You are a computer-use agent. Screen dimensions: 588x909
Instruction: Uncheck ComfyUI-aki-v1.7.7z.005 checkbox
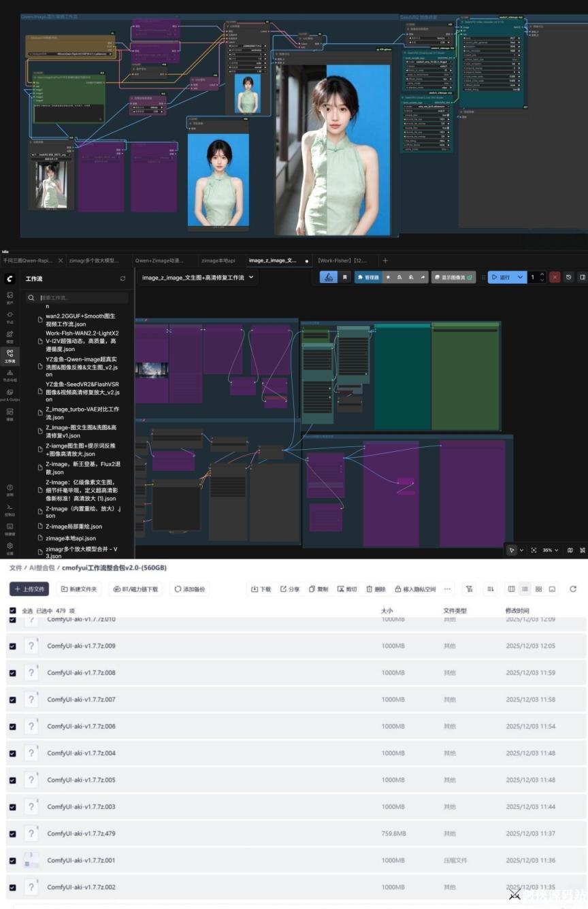[x=12, y=780]
